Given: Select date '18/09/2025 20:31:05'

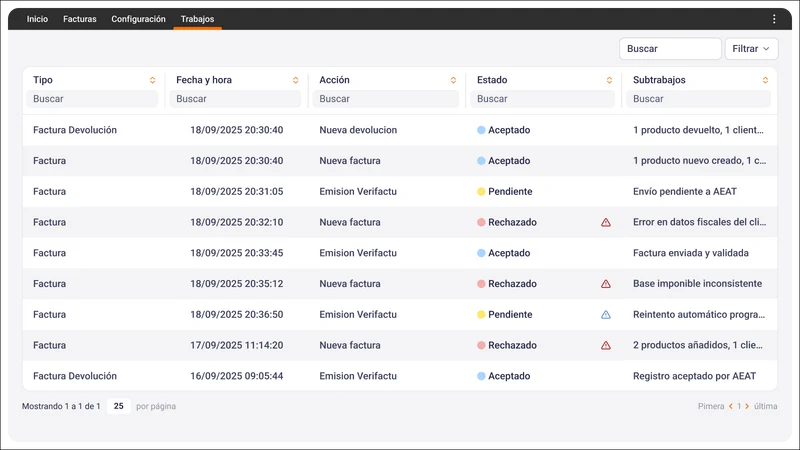Looking at the screenshot, I should (237, 192).
